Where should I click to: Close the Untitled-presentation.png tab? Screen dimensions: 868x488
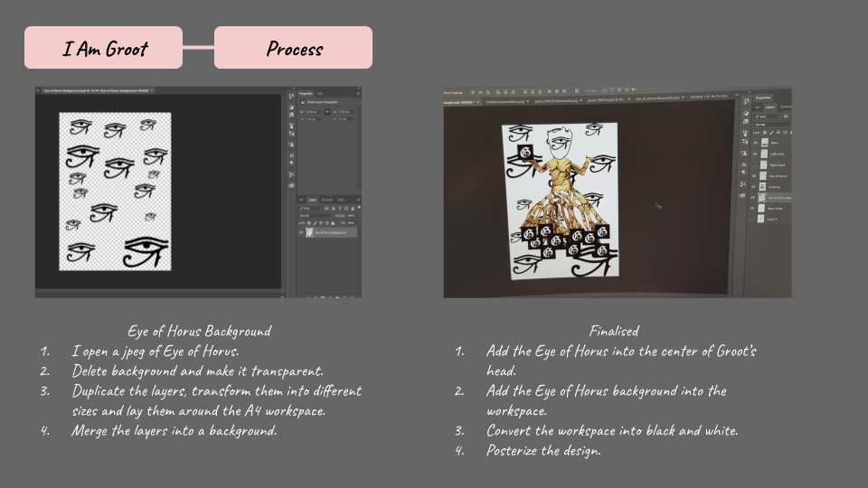(x=527, y=101)
